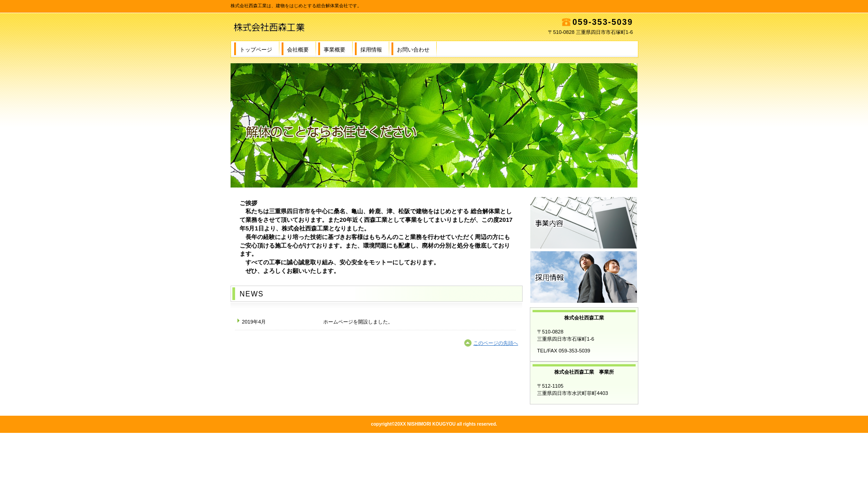
Task: Select the お問い合わせ navigation entry
Action: [412, 49]
